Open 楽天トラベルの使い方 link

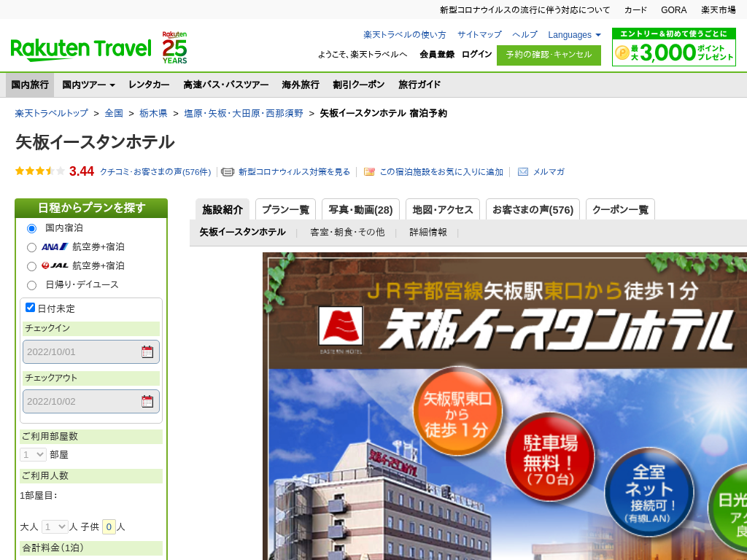tap(404, 35)
